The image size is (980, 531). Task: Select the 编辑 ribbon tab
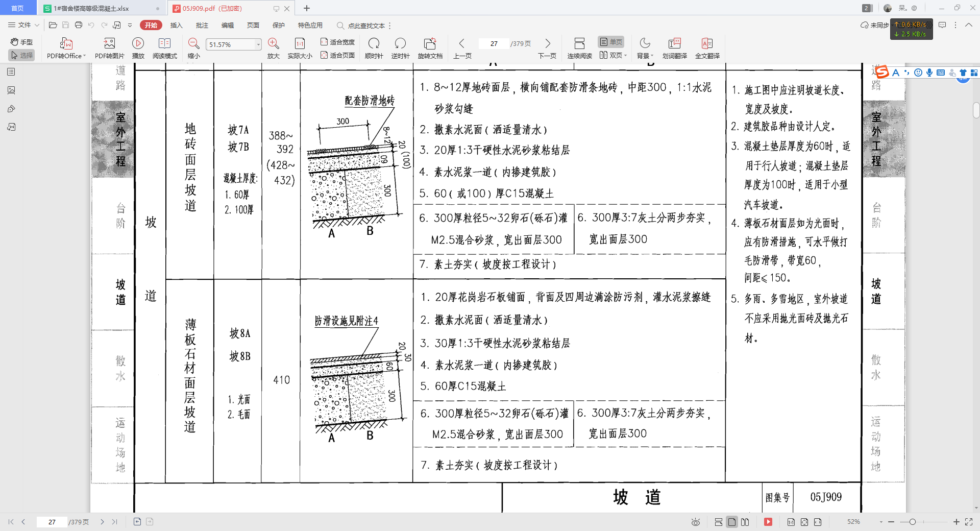click(x=227, y=25)
